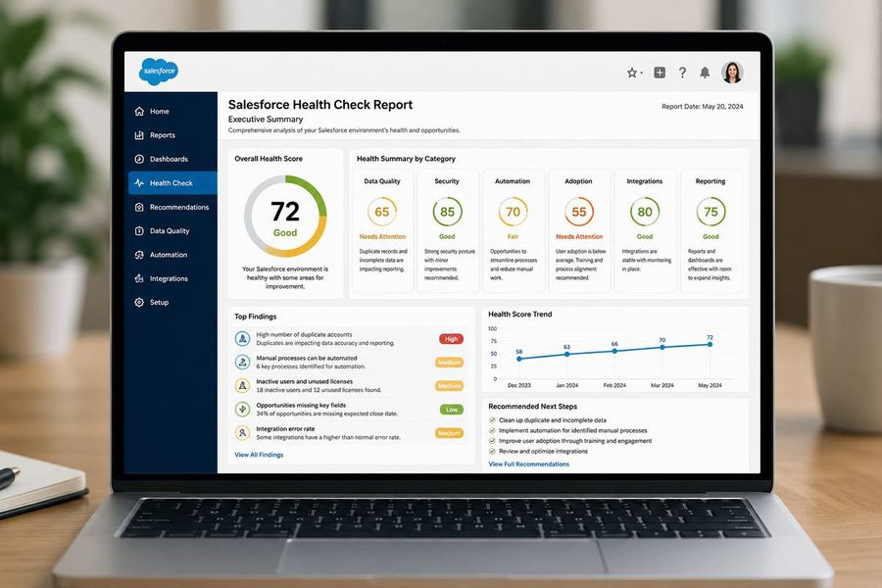Click check mark beside 'Improve user adoption' step
Viewport: 882px width, 588px height.
pos(492,441)
